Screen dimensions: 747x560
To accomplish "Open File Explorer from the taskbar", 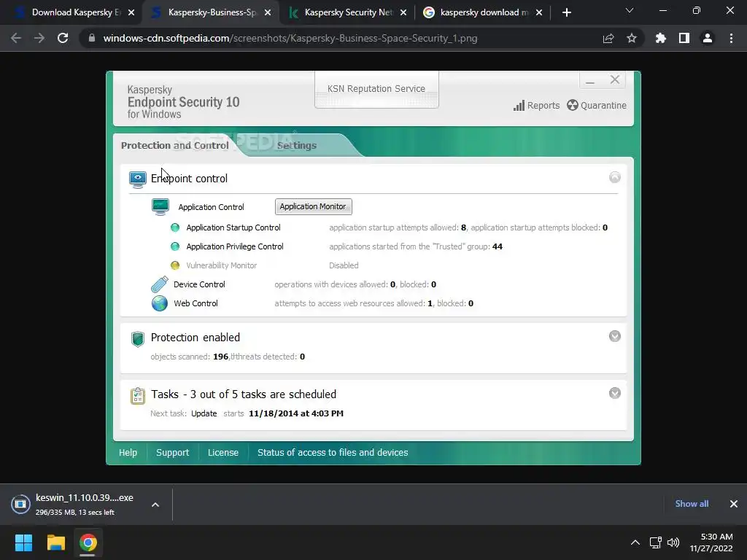I will pyautogui.click(x=55, y=542).
